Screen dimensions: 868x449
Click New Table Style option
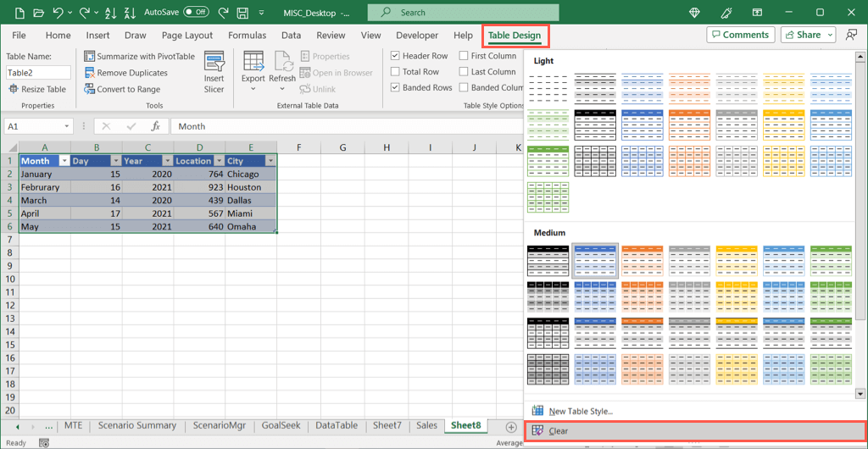click(580, 411)
